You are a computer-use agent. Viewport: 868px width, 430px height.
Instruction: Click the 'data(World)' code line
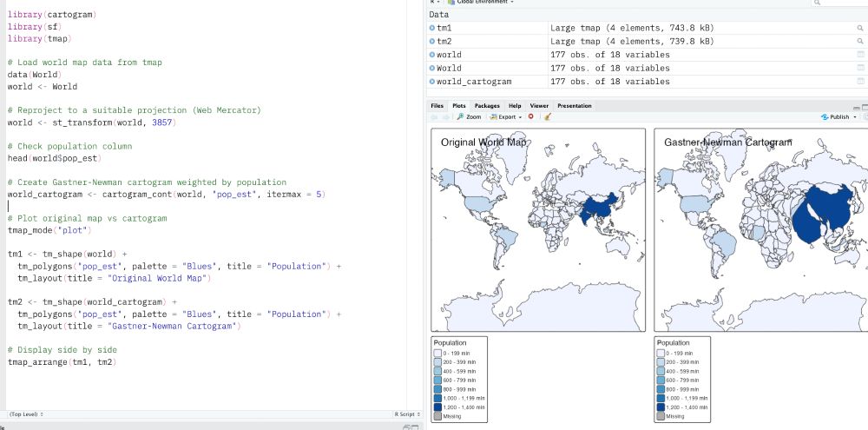[x=35, y=74]
